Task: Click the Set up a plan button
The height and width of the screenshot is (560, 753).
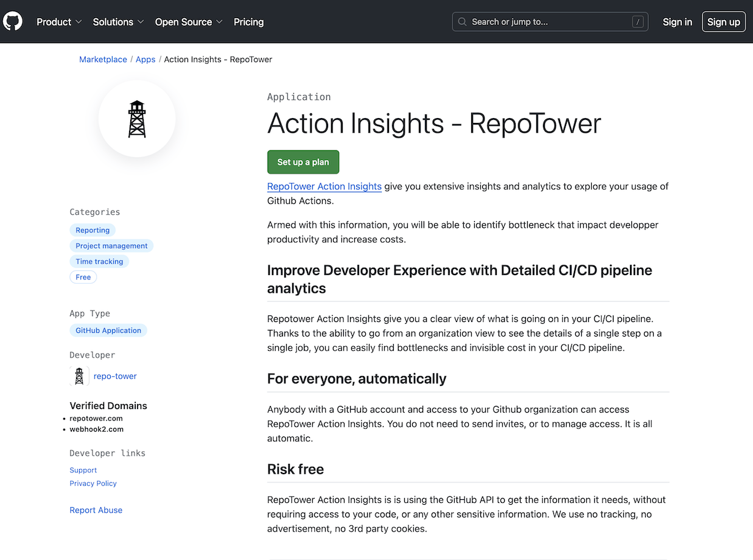Action: point(303,162)
